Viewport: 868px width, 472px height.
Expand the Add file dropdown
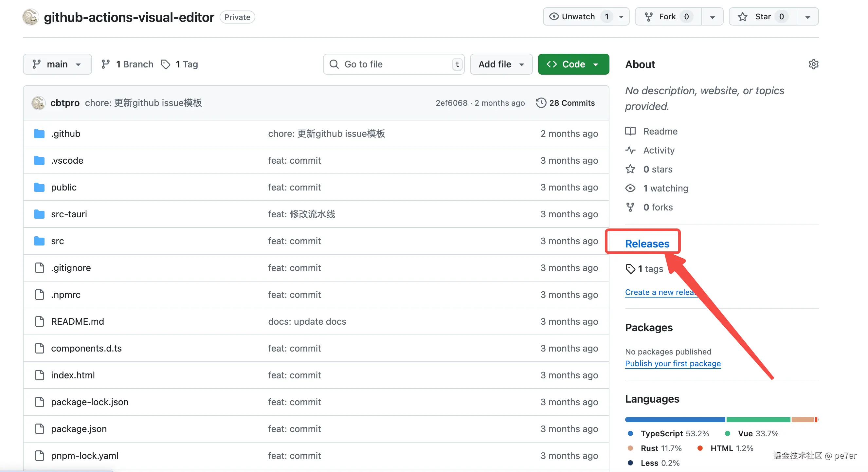(501, 64)
